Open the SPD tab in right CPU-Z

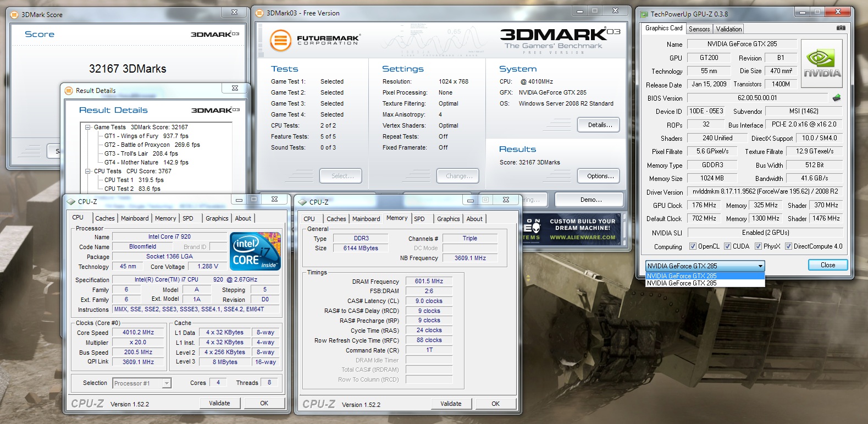point(419,219)
